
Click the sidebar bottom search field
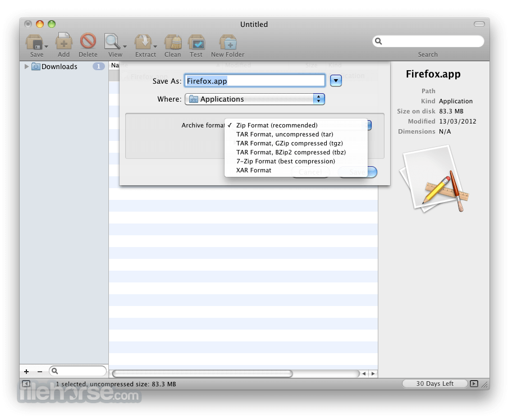(x=78, y=371)
